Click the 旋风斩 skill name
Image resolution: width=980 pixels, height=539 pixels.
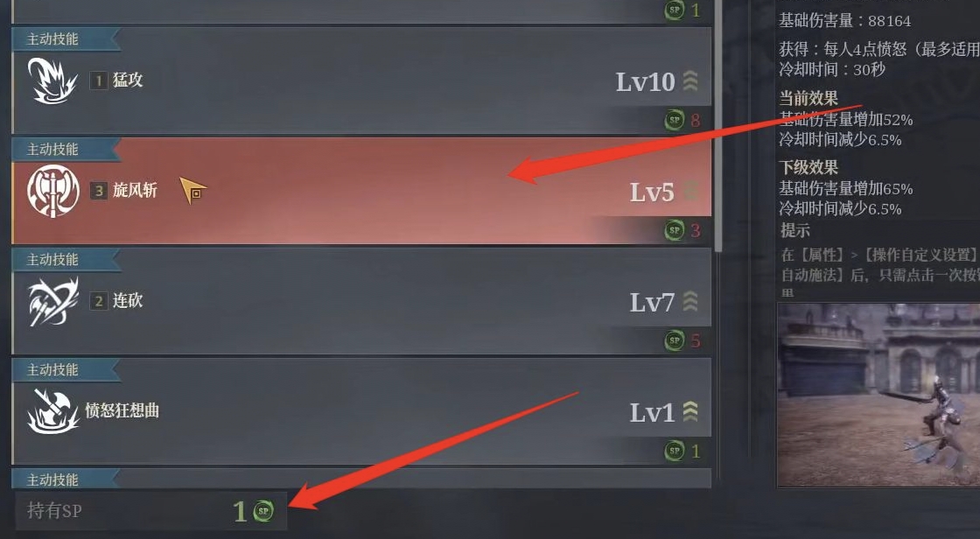click(x=135, y=190)
